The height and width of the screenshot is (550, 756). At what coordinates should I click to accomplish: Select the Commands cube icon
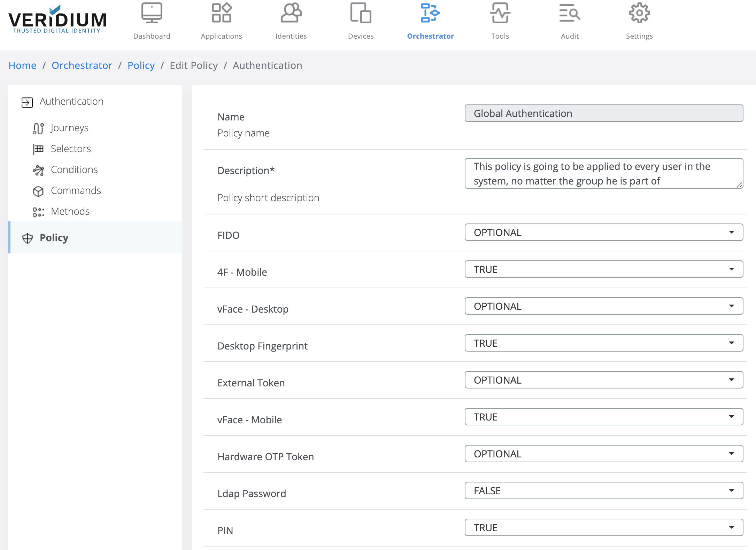point(38,191)
